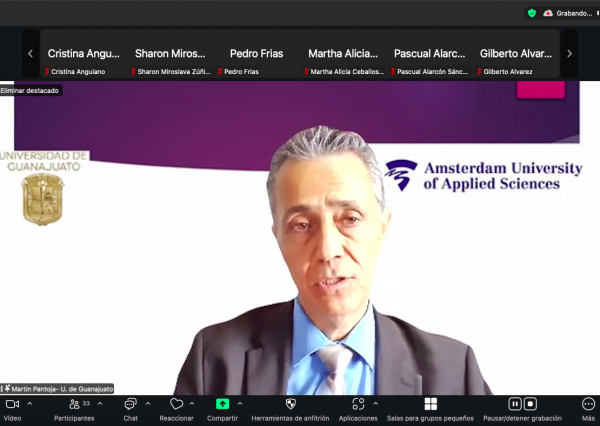The height and width of the screenshot is (426, 600).
Task: Expand the Chat options chevron
Action: click(x=148, y=404)
